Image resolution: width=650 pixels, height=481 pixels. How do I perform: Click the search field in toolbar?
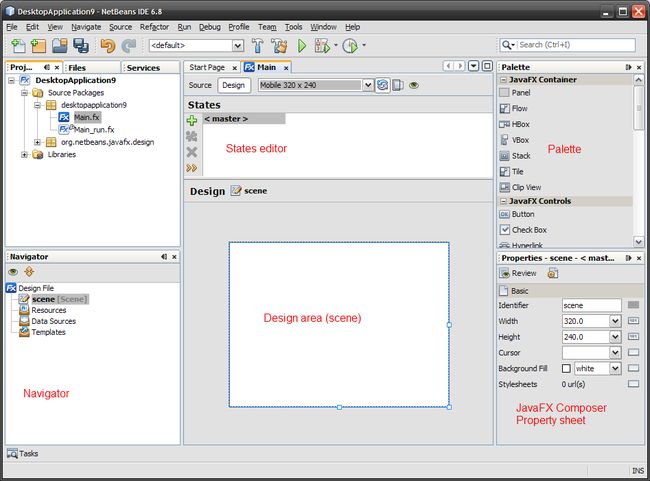click(x=577, y=45)
